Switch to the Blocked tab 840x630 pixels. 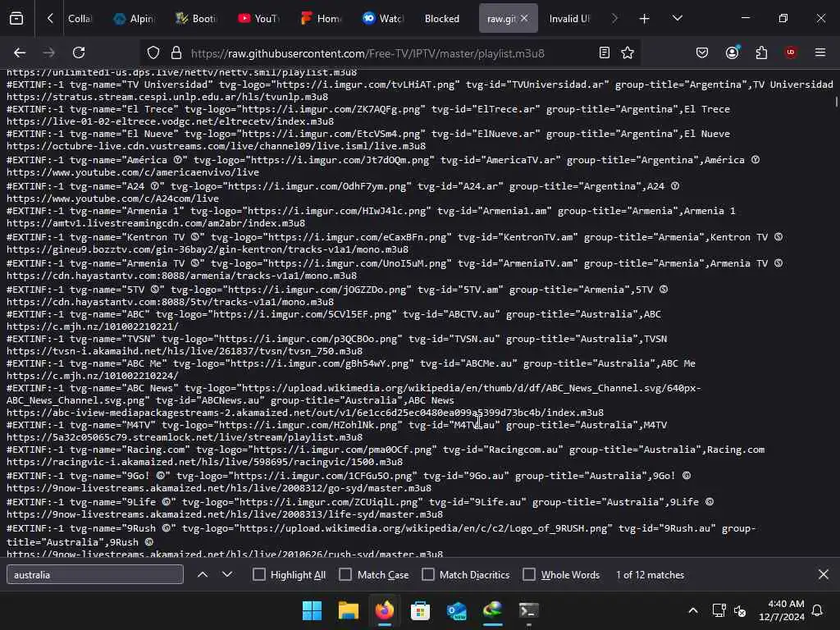(442, 19)
